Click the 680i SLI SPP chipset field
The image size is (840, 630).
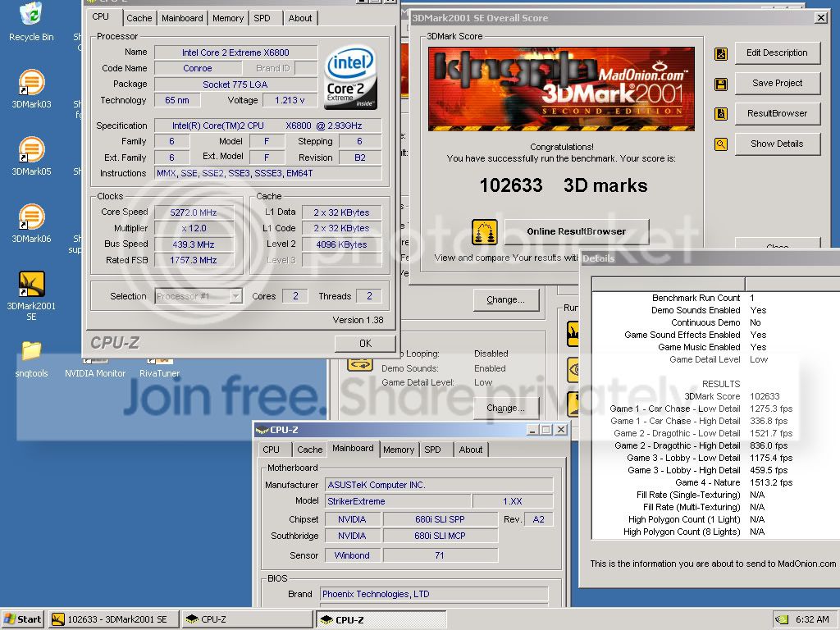tap(441, 519)
